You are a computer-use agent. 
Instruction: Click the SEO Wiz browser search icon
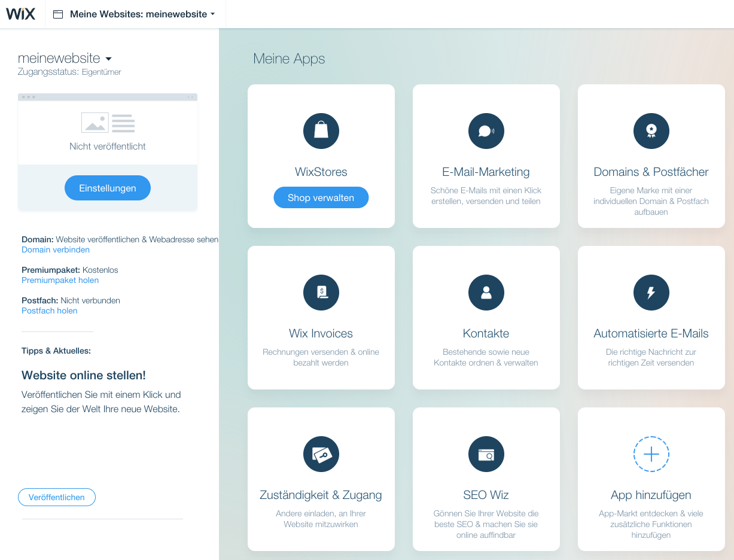486,454
